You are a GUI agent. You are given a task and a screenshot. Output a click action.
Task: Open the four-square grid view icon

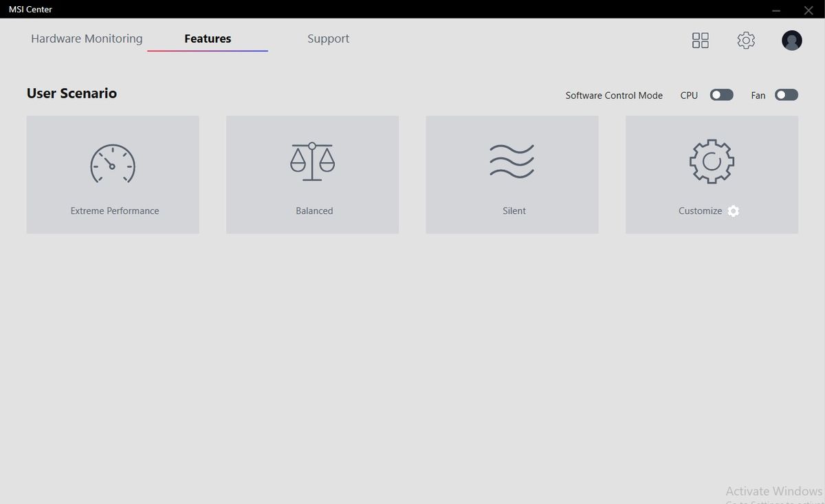click(x=700, y=41)
